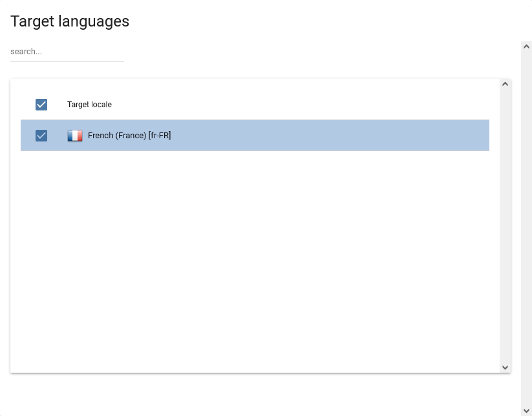This screenshot has height=416, width=532.
Task: Uncheck the French (France) checkbox
Action: (41, 136)
